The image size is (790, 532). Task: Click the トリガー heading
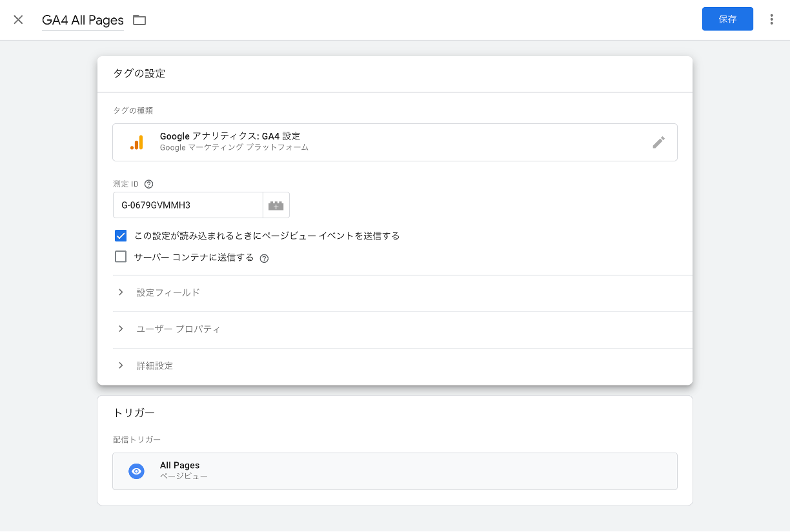click(x=134, y=413)
